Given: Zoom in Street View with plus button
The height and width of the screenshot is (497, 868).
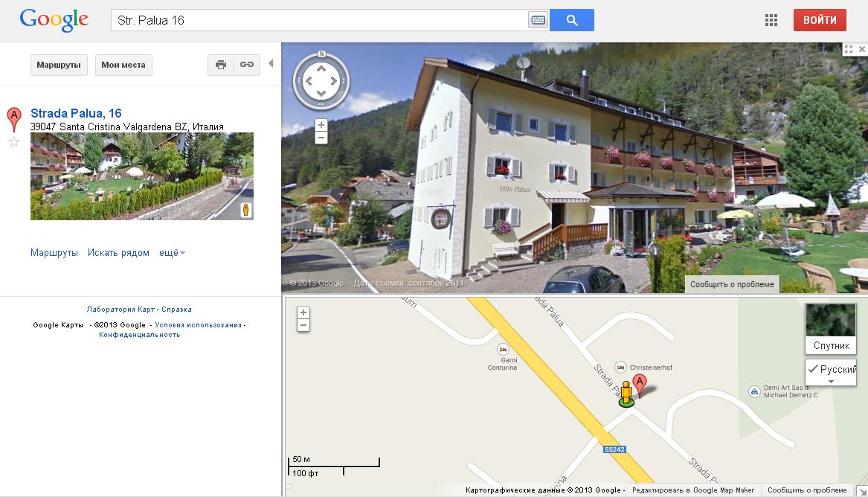Looking at the screenshot, I should 321,125.
